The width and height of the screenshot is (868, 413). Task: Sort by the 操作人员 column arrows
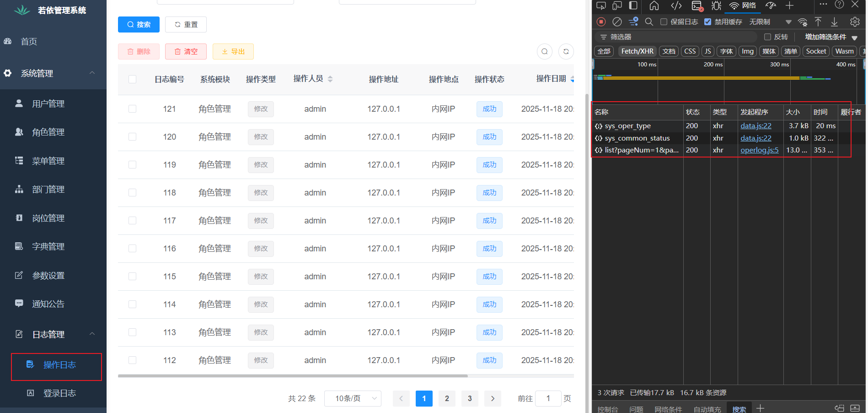point(330,79)
